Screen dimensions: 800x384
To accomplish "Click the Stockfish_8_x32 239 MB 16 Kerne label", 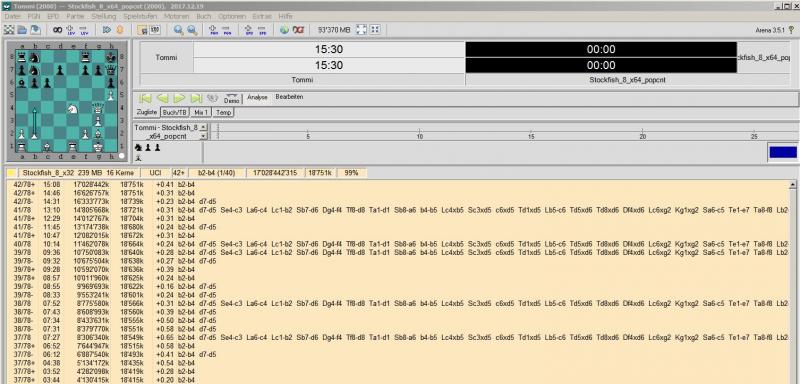I will coord(78,173).
